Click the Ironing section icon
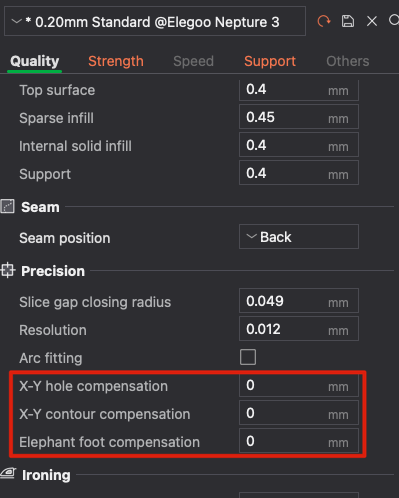The image size is (399, 498). pyautogui.click(x=8, y=473)
